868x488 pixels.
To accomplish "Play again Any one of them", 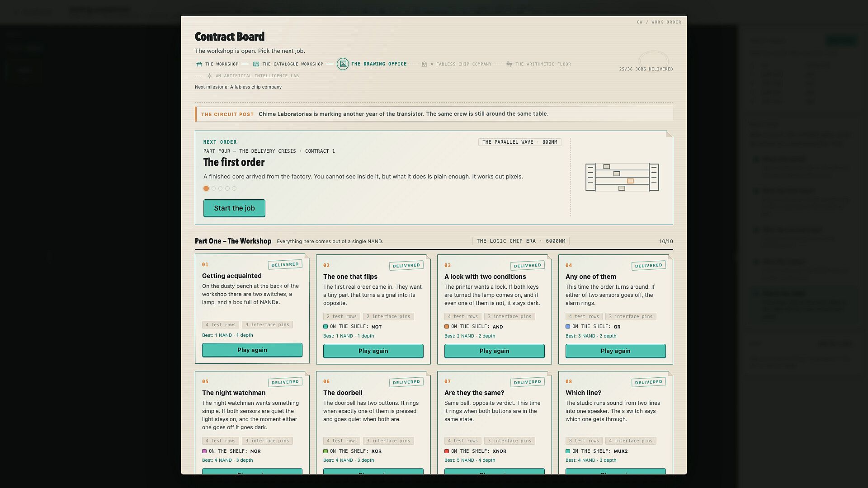I will 616,351.
